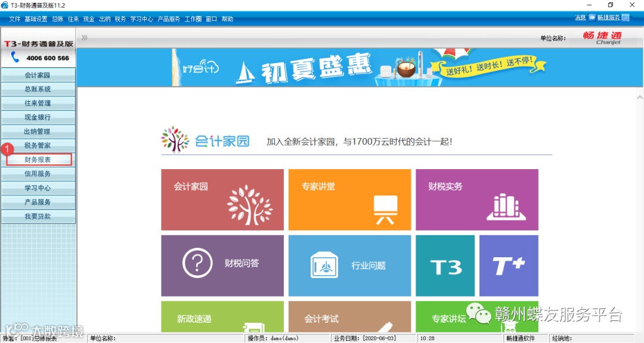Image resolution: width=644 pixels, height=343 pixels.
Task: Open the 总账 menu
Action: [57, 19]
